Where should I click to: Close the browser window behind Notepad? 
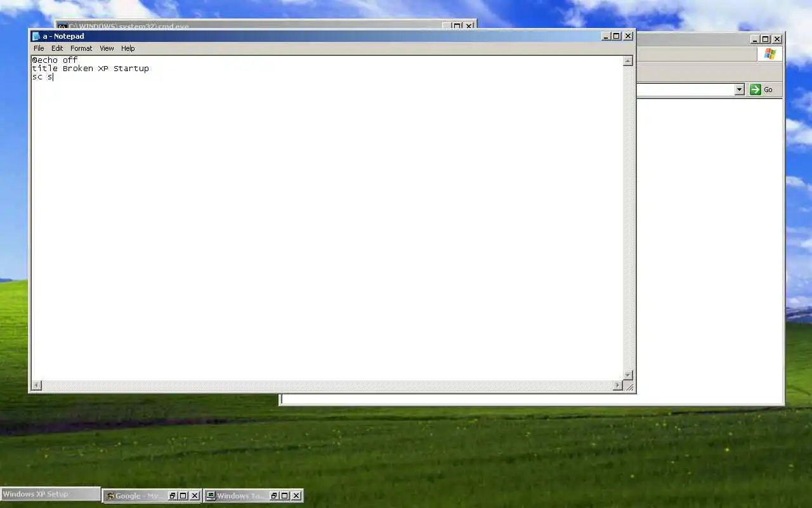[777, 39]
